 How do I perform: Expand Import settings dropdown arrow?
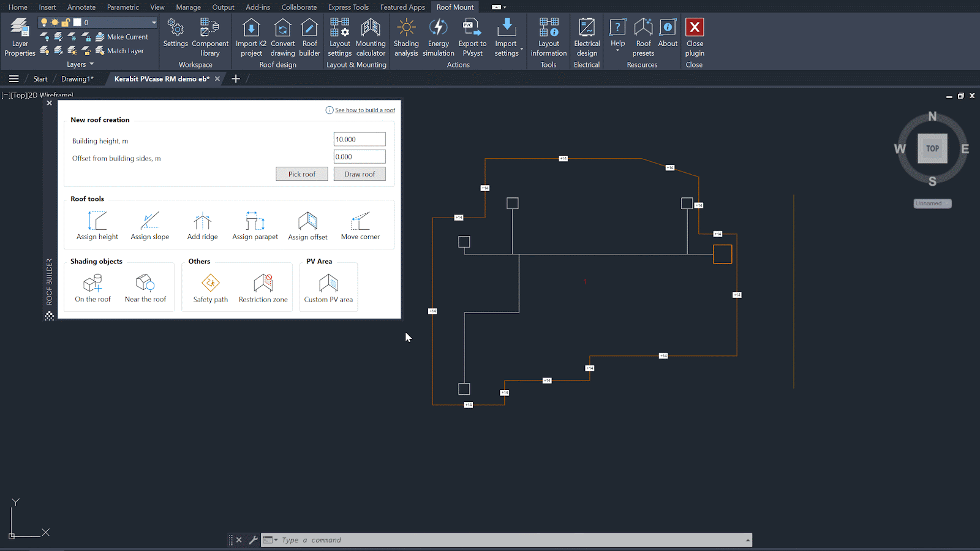pos(521,48)
